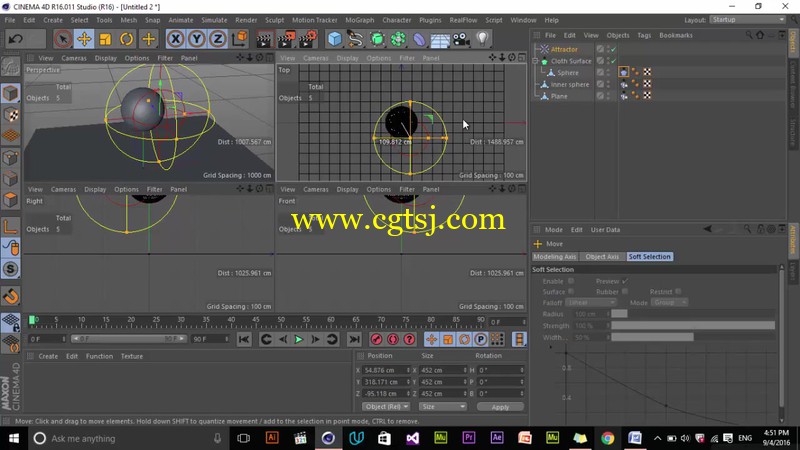Toggle Autokeying button
Screen dimensions: 800x450
393,339
